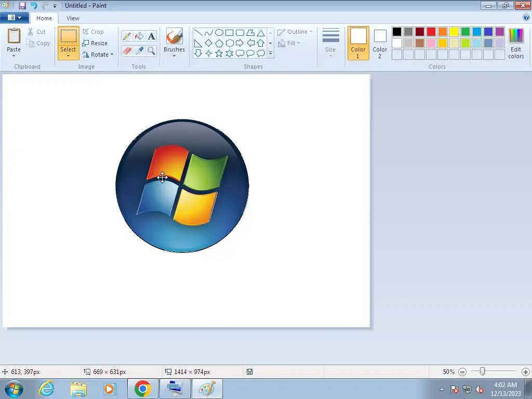Choose the Pentagon shape
The image size is (532, 399).
219,43
